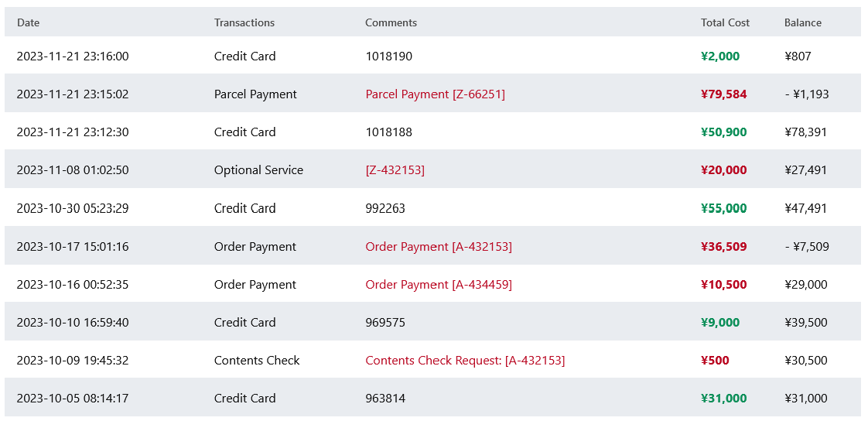Open the Parcel Payment [Z-66251] link
Viewport: 868px width, 421px height.
[x=435, y=94]
